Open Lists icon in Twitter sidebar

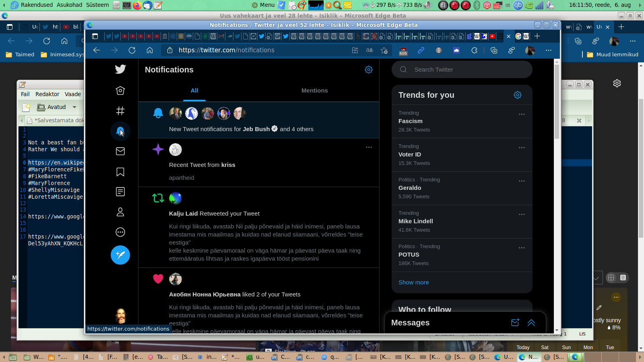coord(120,192)
